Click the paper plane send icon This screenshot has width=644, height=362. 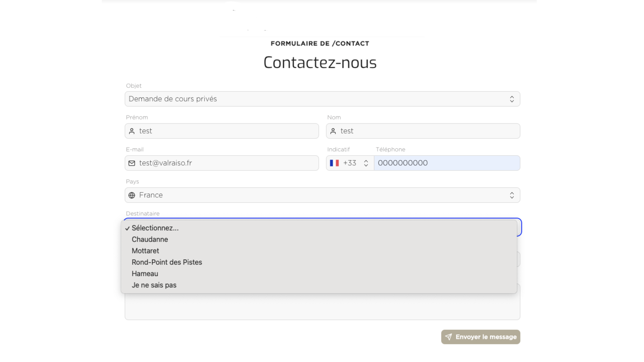[449, 337]
